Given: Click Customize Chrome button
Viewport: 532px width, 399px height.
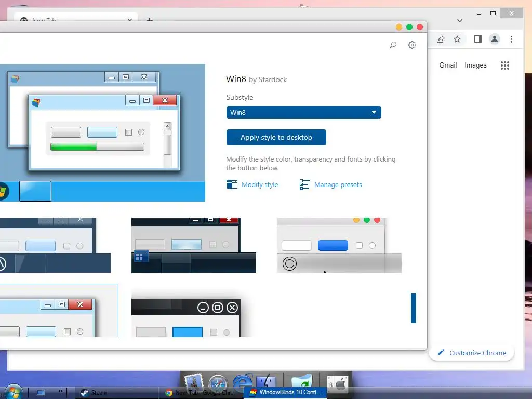Looking at the screenshot, I should pos(472,353).
